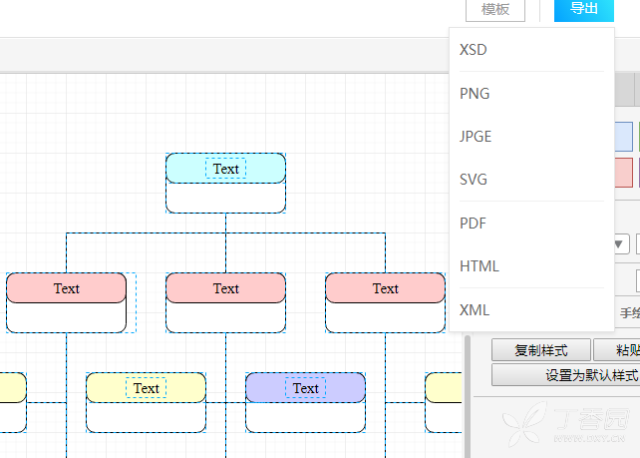This screenshot has height=458, width=640.
Task: Click the vertical scrollbar beside canvas
Action: point(467,395)
